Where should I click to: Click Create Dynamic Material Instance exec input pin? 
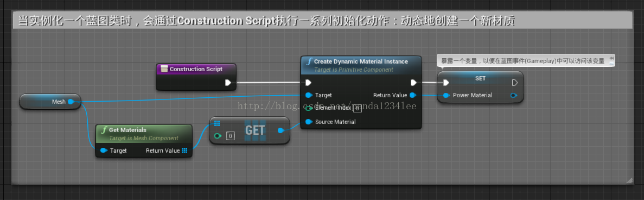coord(309,83)
